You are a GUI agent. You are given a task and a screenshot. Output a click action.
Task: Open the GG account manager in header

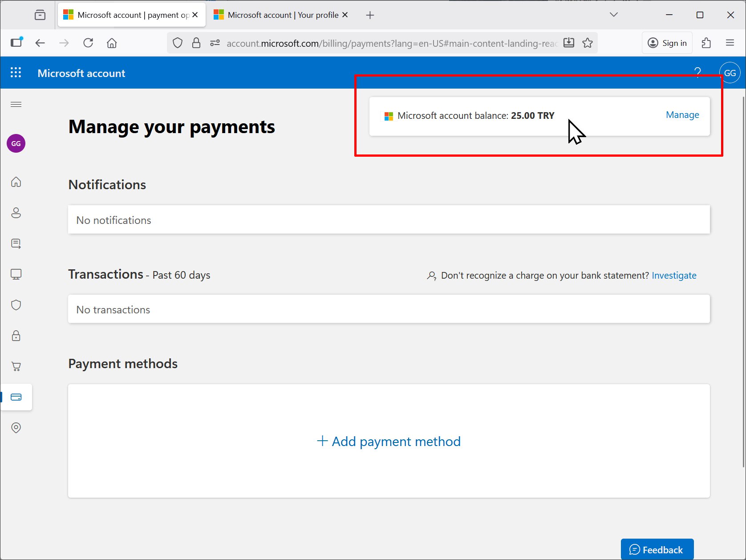pyautogui.click(x=730, y=73)
